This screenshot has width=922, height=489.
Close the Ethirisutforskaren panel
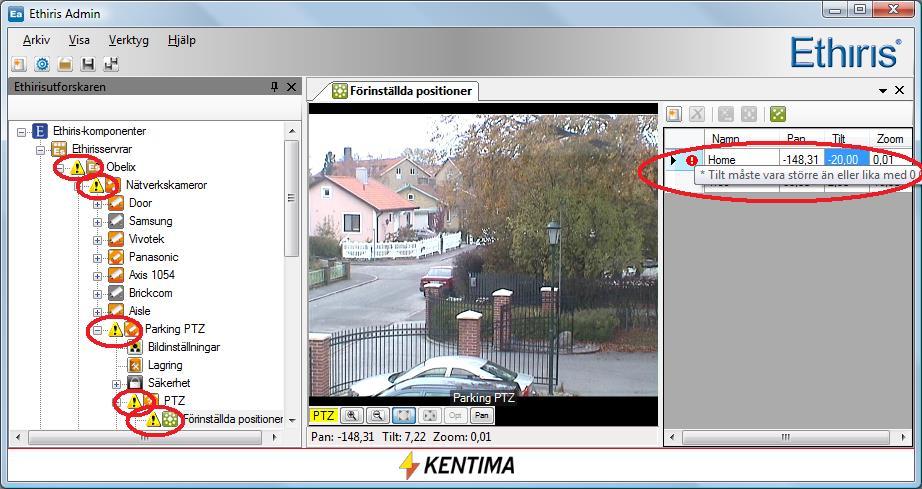[x=291, y=87]
